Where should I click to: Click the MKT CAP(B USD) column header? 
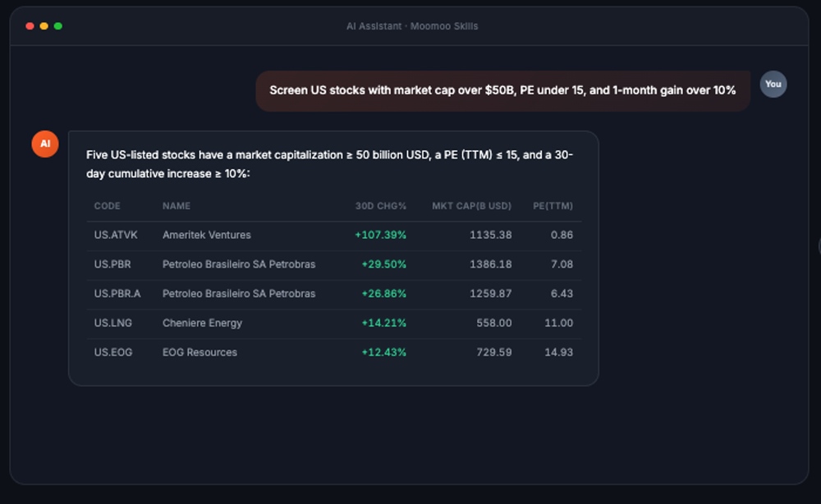pos(472,206)
